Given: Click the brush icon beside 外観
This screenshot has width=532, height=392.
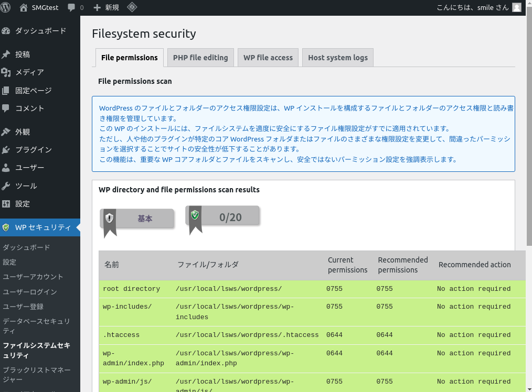Looking at the screenshot, I should pyautogui.click(x=6, y=132).
